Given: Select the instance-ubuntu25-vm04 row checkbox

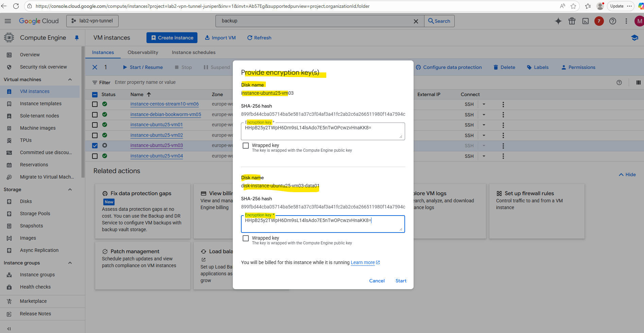Looking at the screenshot, I should (x=95, y=156).
